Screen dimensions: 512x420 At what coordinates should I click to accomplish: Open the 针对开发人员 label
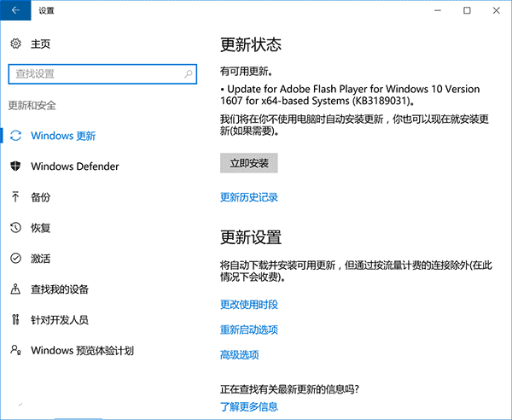60,320
